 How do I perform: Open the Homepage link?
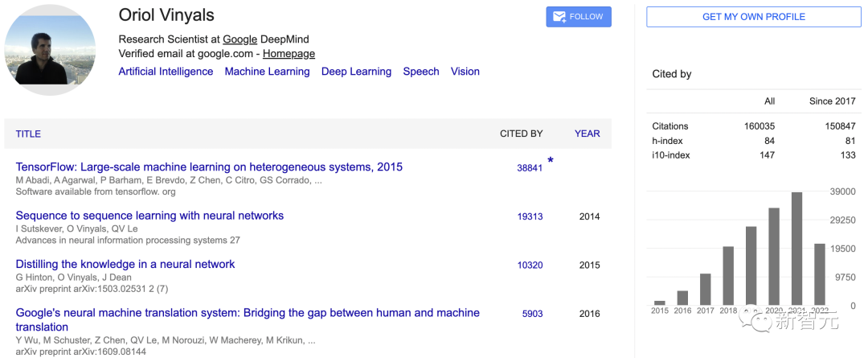click(x=289, y=54)
